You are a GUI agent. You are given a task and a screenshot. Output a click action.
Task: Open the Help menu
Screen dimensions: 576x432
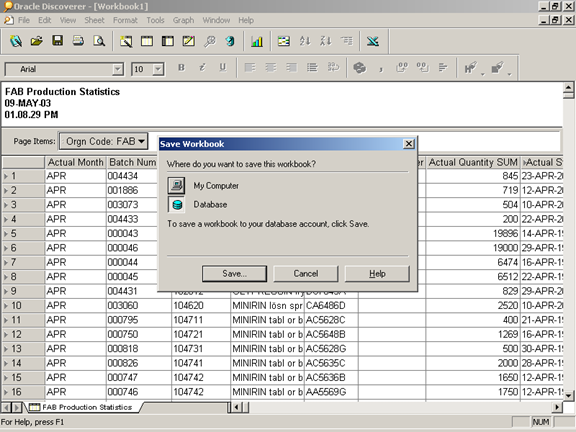[246, 20]
